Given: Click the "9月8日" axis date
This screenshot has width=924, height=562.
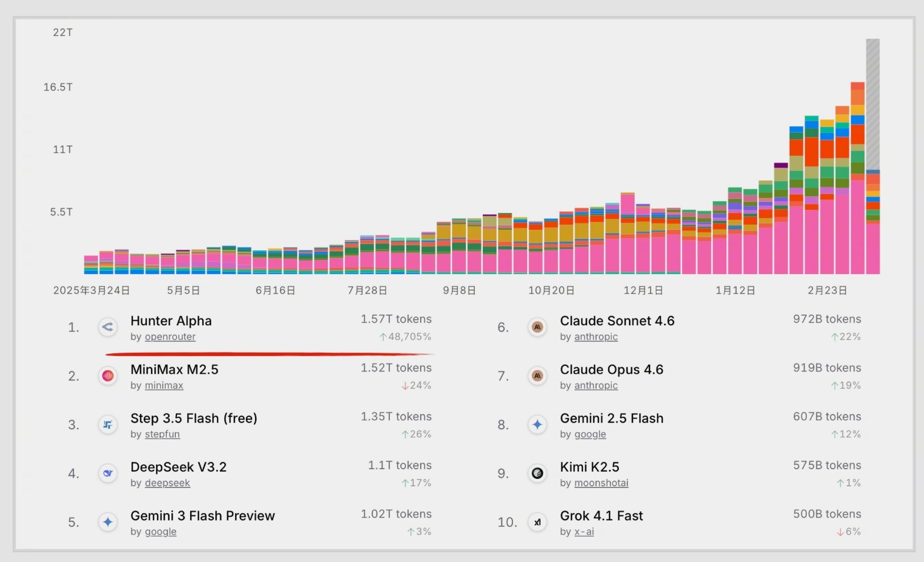Looking at the screenshot, I should coord(459,291).
